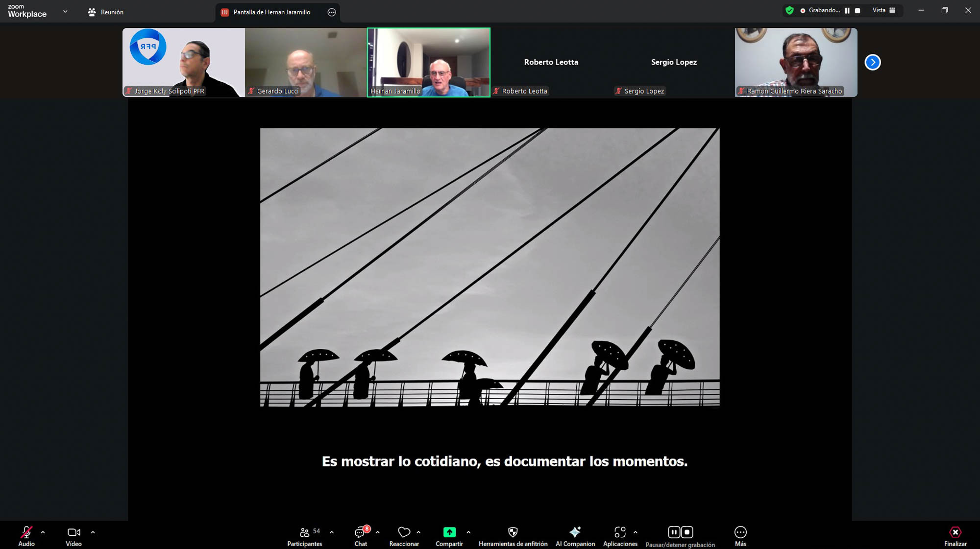Open the Participantes list icon
980x549 pixels.
(x=304, y=532)
